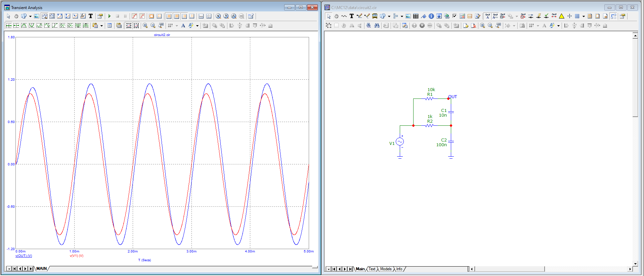The height and width of the screenshot is (276, 644).
Task: Open the Y expression go-to button
Action: (226, 16)
